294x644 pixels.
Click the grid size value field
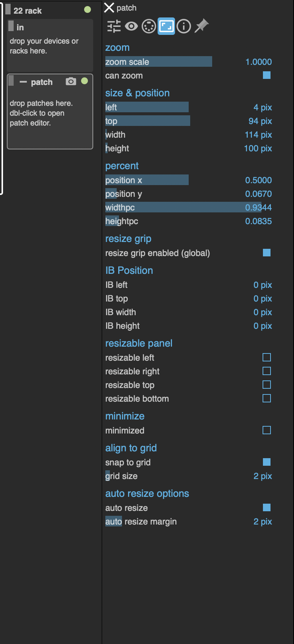262,476
